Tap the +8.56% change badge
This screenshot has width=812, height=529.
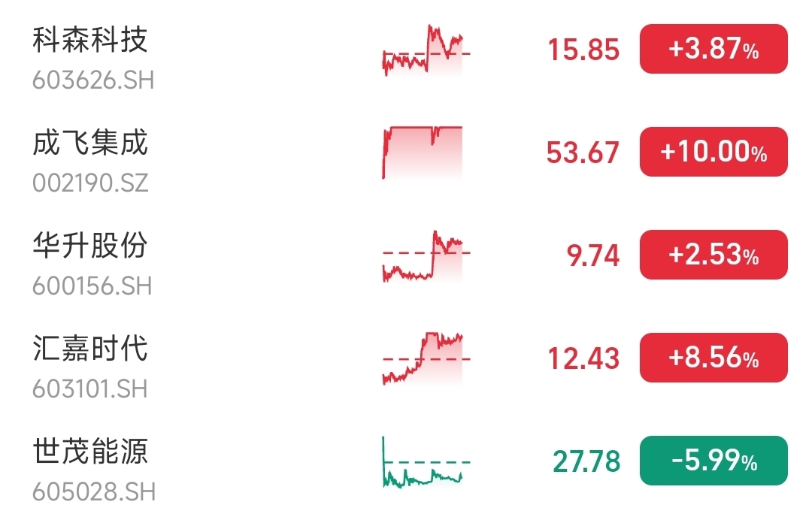coord(714,358)
